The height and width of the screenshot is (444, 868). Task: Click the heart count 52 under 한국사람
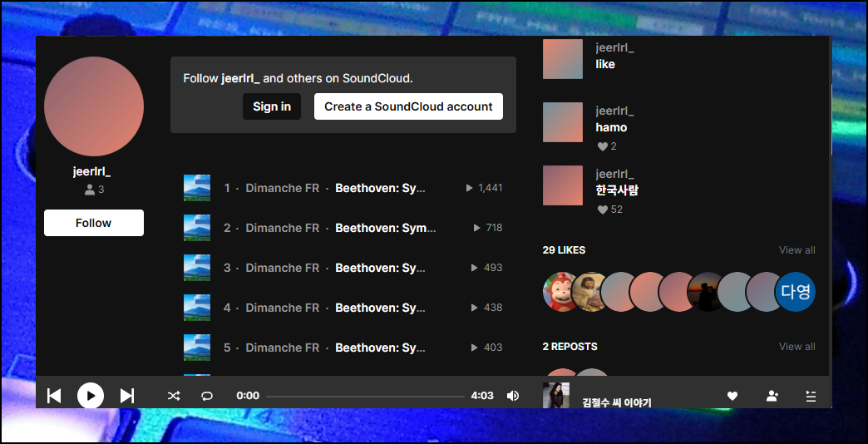(x=610, y=210)
